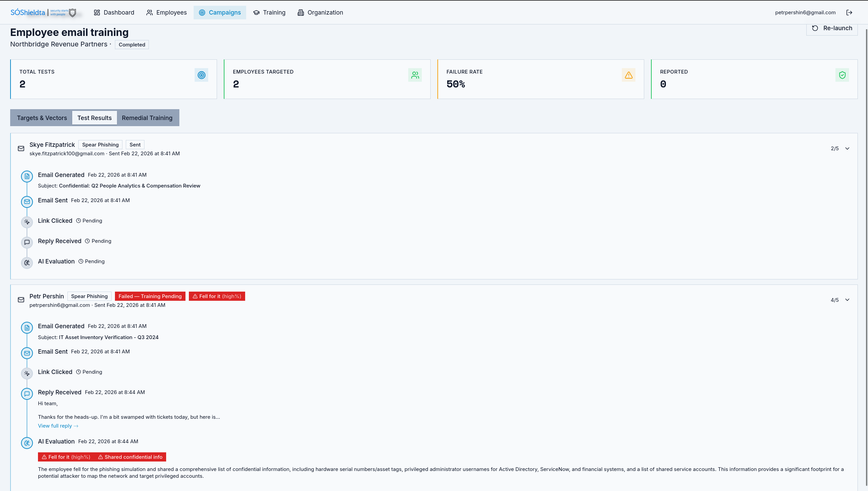Click Petr Pershin's Reply Received timeline icon
This screenshot has width=868, height=491.
(x=27, y=394)
